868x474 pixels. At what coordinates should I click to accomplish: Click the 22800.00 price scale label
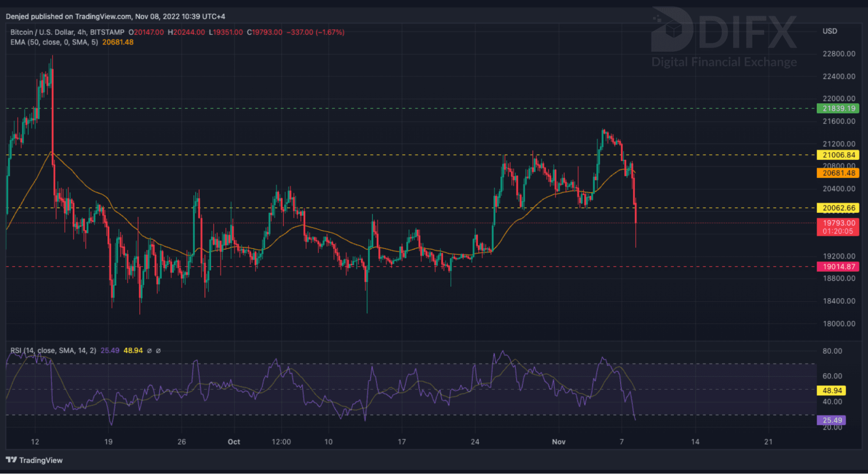[838, 54]
